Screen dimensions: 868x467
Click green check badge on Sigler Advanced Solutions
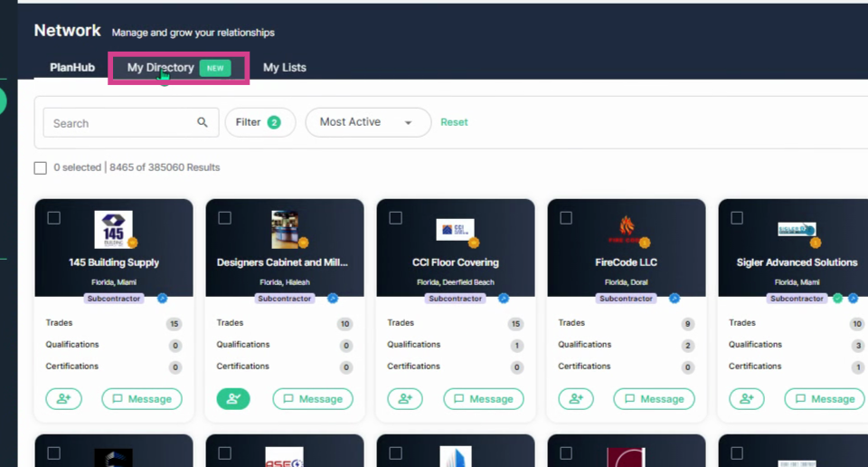tap(838, 299)
